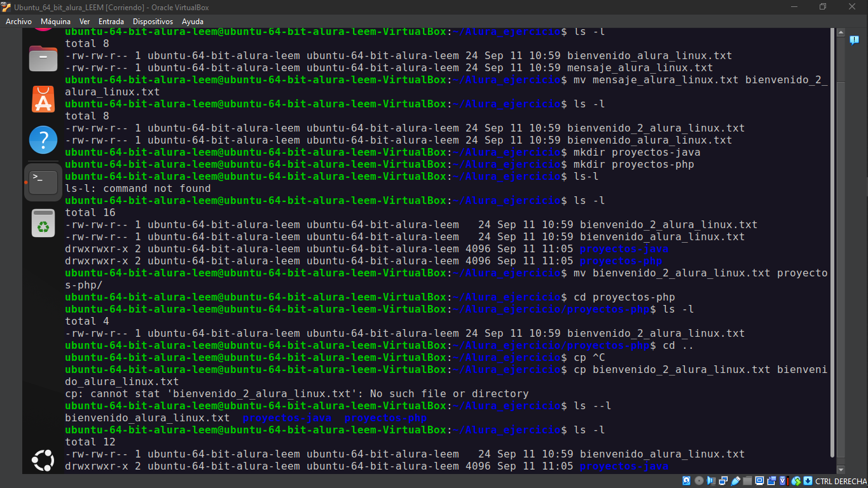Click the Terminal icon in the dock

pos(43,182)
